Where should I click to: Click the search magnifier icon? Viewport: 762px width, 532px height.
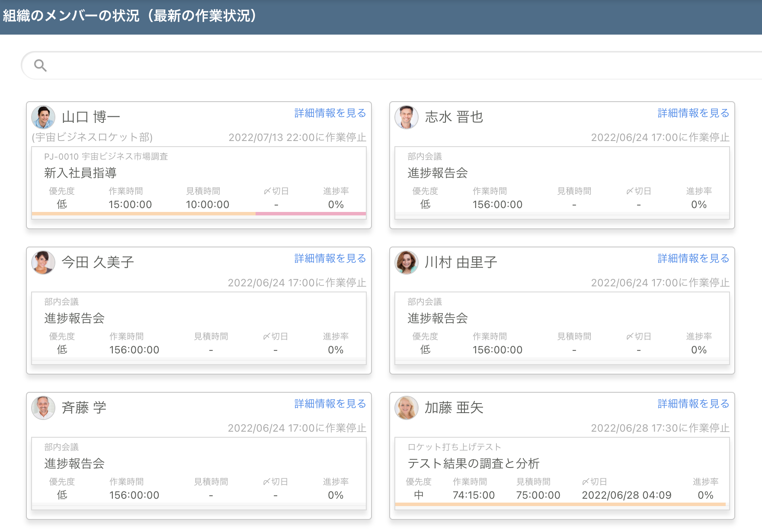[40, 65]
